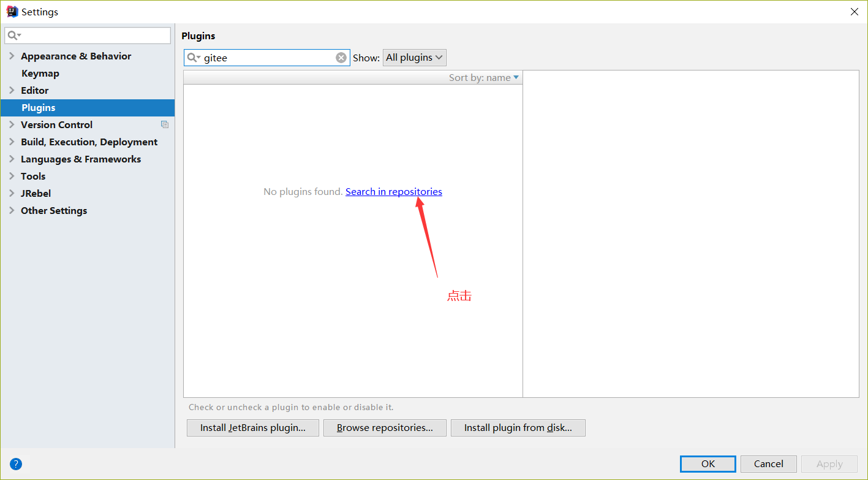Select Tools label in settings tree
The width and height of the screenshot is (868, 480).
pos(33,176)
